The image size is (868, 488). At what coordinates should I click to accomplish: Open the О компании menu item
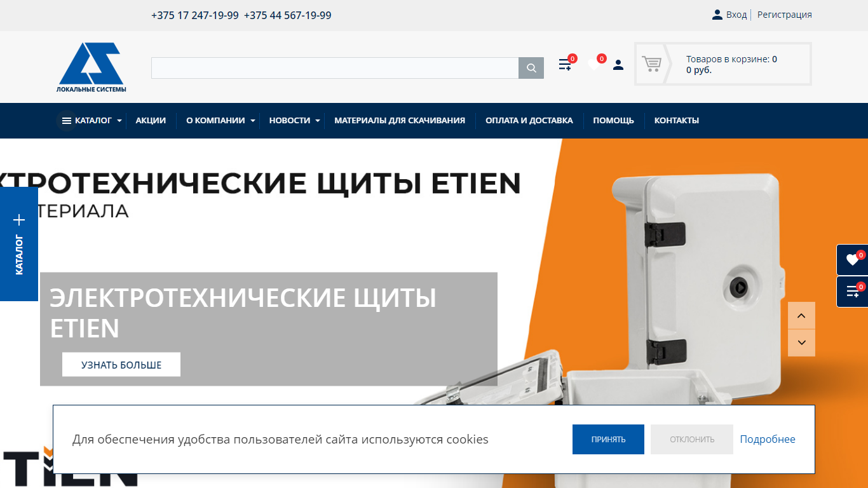pyautogui.click(x=215, y=120)
